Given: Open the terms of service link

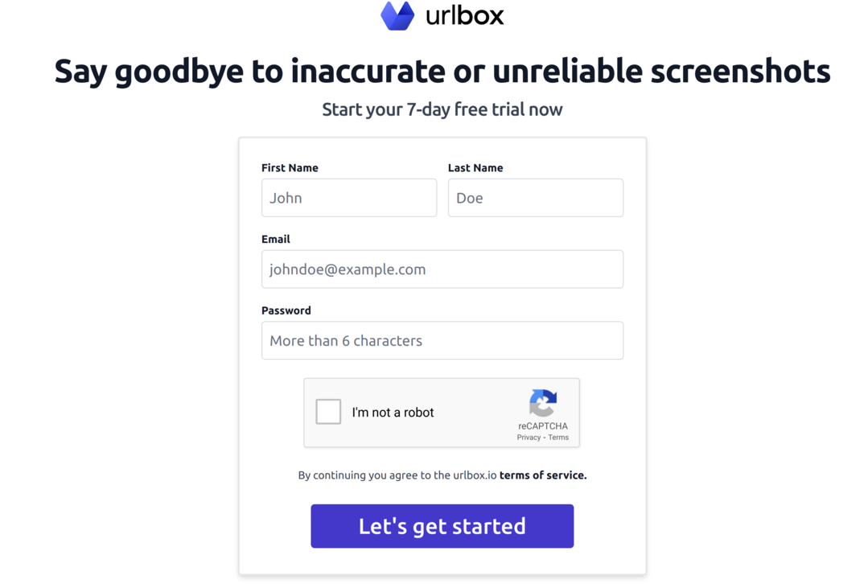Looking at the screenshot, I should coord(543,475).
